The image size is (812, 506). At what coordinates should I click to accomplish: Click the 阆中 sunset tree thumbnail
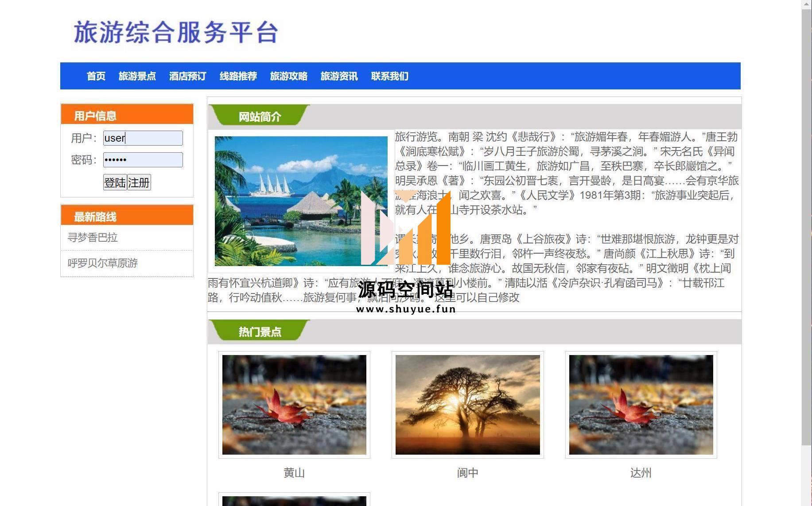coord(467,405)
